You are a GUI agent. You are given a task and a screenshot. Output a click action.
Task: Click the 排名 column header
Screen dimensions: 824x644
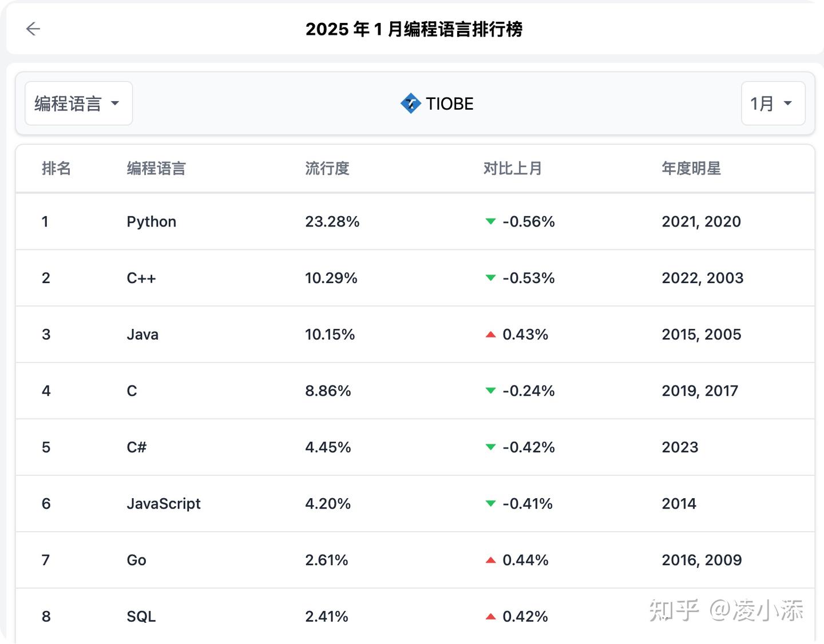point(56,168)
